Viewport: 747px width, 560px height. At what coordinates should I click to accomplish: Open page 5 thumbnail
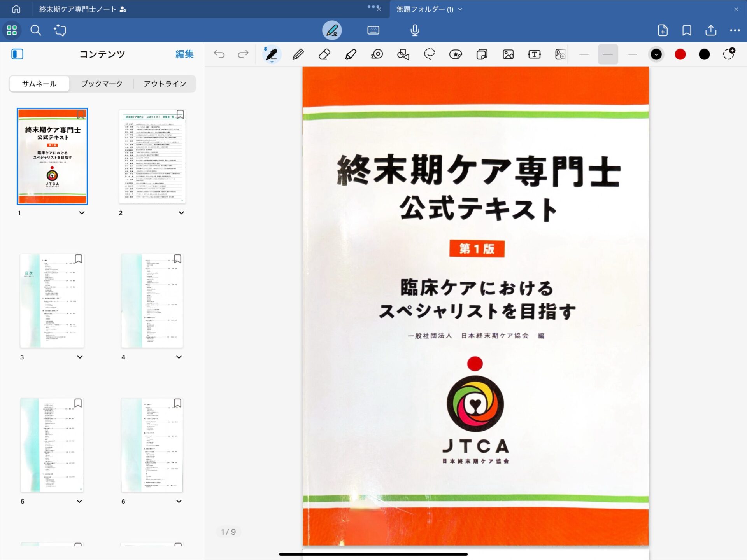[52, 445]
